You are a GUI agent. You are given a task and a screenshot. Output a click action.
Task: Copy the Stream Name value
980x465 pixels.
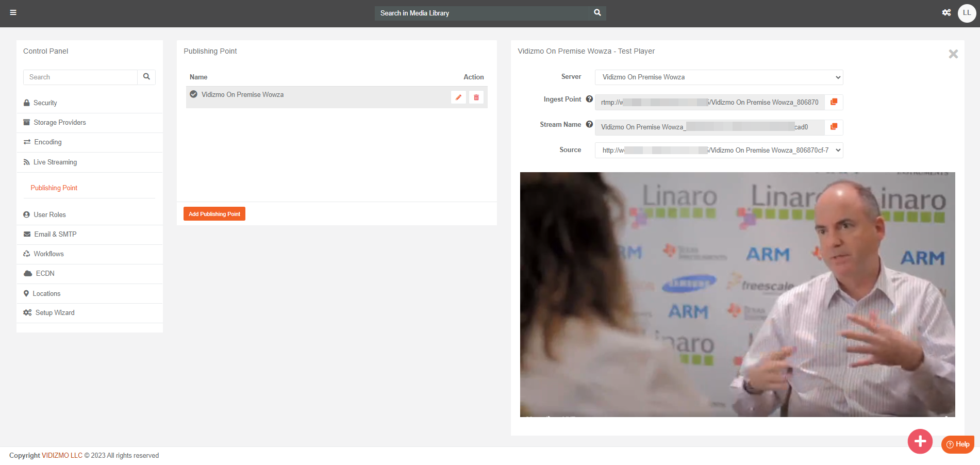[834, 127]
